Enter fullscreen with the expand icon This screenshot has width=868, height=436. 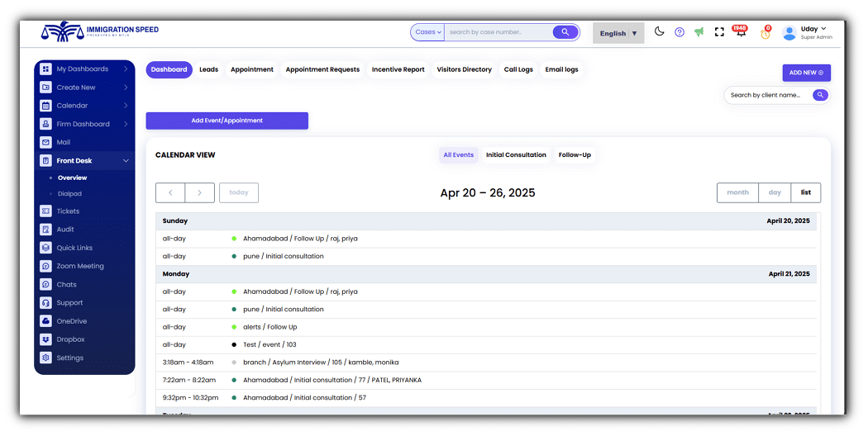pos(719,32)
